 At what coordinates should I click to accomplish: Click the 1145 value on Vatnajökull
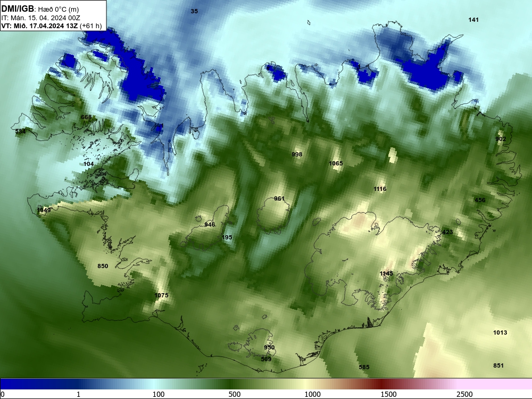click(386, 273)
